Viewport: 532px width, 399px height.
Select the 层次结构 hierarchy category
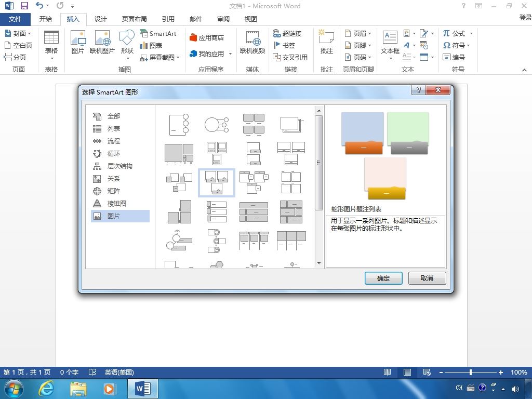[120, 166]
